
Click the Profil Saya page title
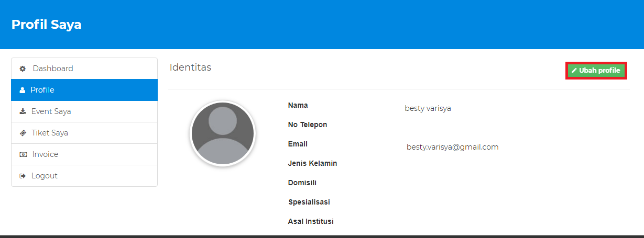pyautogui.click(x=47, y=25)
